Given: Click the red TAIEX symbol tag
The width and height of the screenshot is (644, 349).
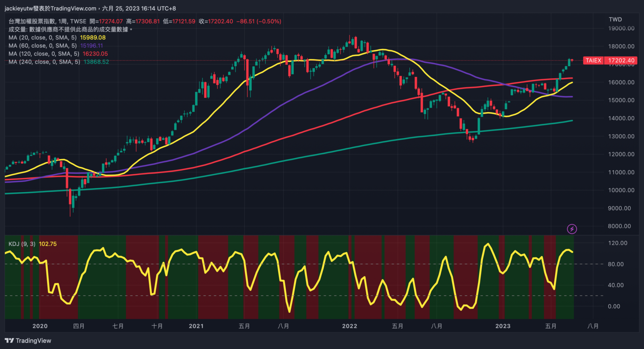Looking at the screenshot, I should [593, 60].
